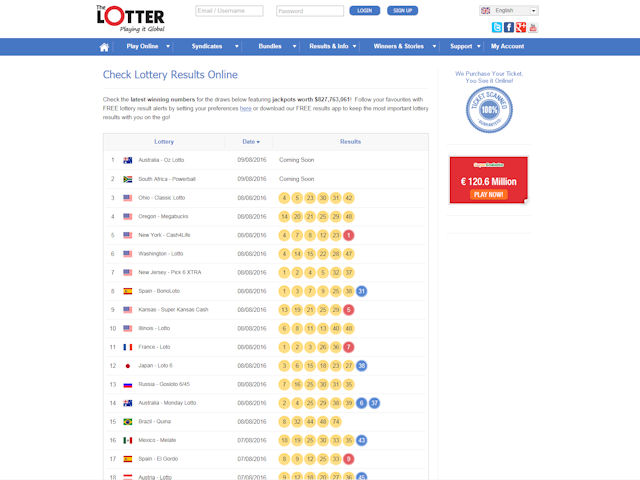Expand the Support menu arrow

479,47
